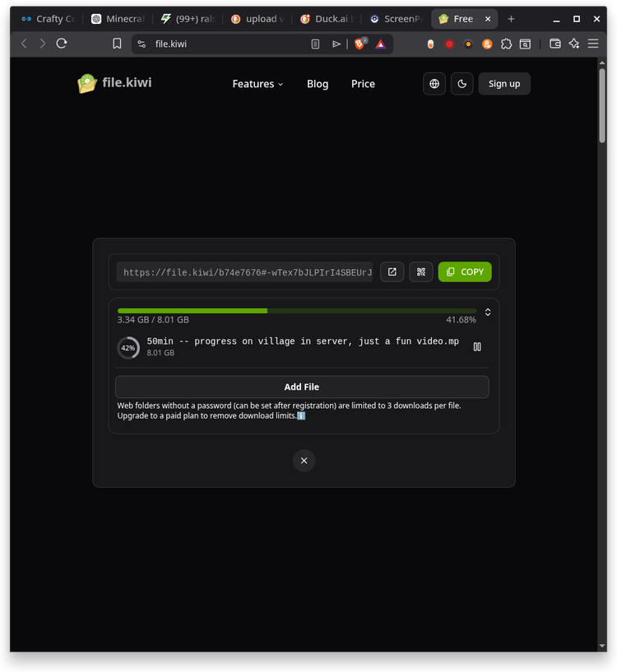Open share link in new tab
This screenshot has width=617, height=672.
[392, 271]
